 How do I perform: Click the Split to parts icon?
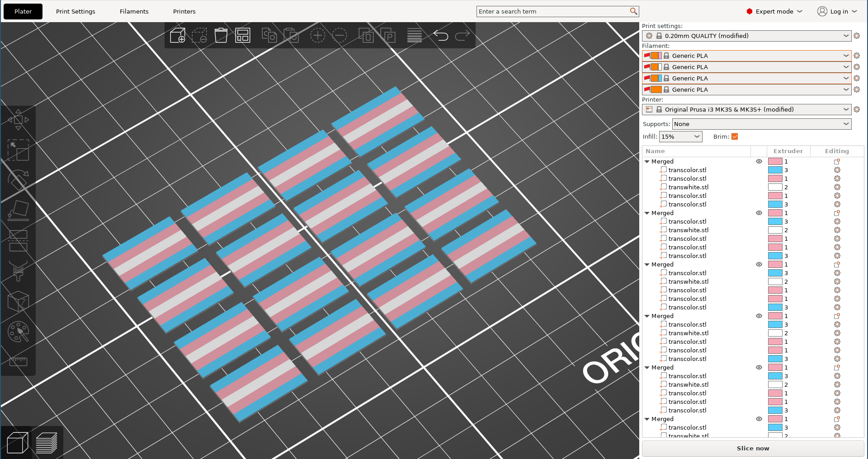point(388,35)
